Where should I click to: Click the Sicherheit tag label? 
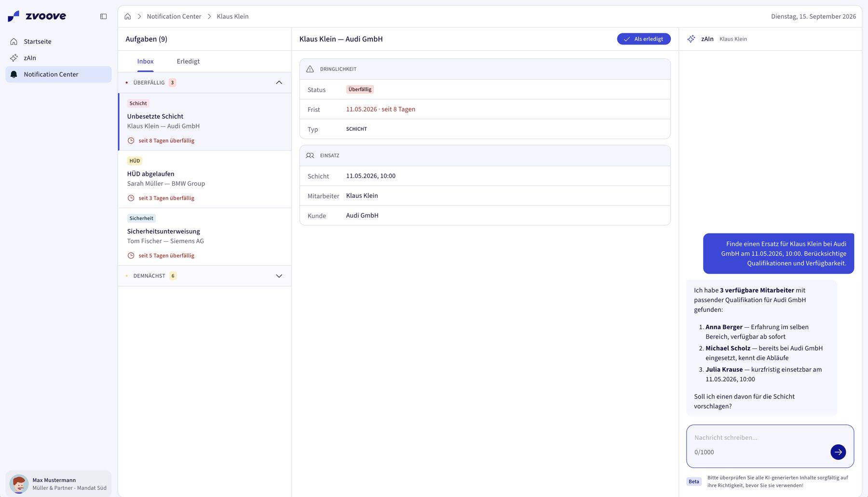141,218
